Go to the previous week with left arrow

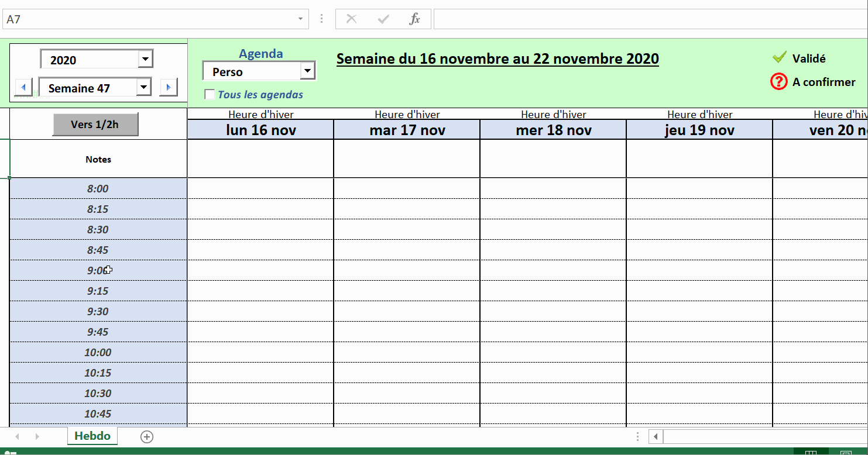24,88
